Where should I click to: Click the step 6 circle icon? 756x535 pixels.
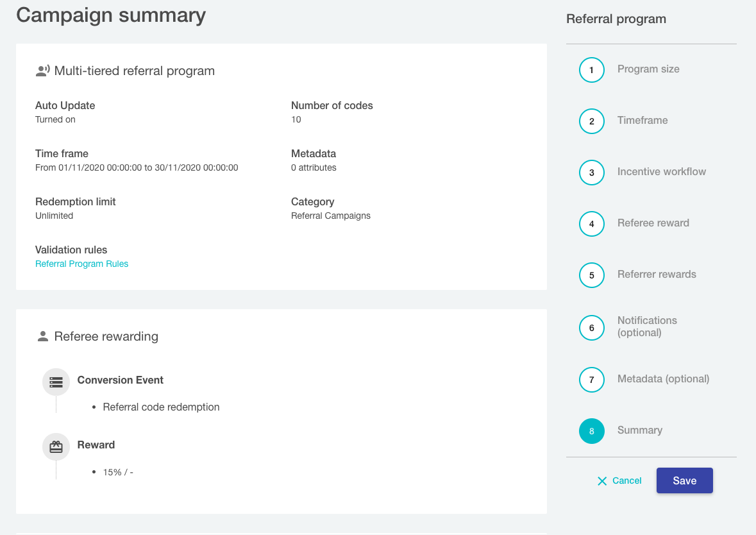click(x=592, y=328)
